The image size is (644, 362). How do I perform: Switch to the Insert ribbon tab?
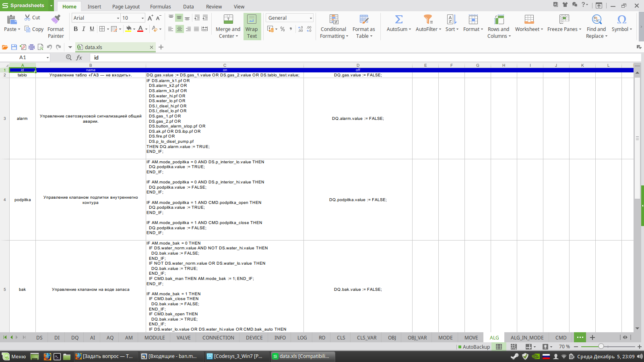pyautogui.click(x=94, y=6)
